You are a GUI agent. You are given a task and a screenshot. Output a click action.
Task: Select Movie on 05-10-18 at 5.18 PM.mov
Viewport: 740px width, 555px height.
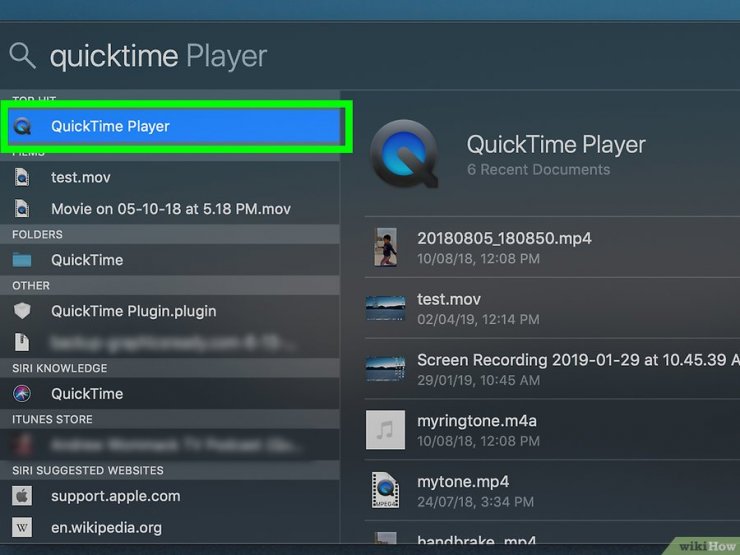170,209
